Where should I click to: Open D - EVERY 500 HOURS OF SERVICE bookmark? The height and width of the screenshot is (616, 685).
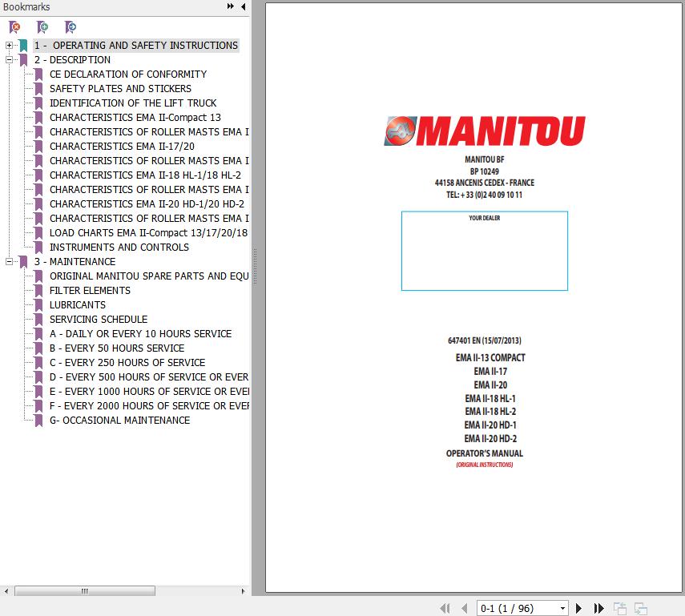(149, 377)
